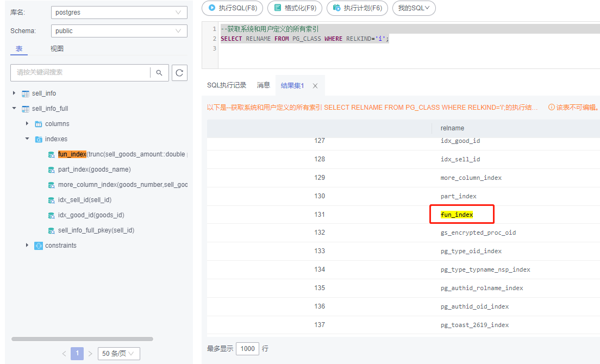Screen dimensions: 600x364
Task: Select more_column_index tree item
Action: pos(122,185)
